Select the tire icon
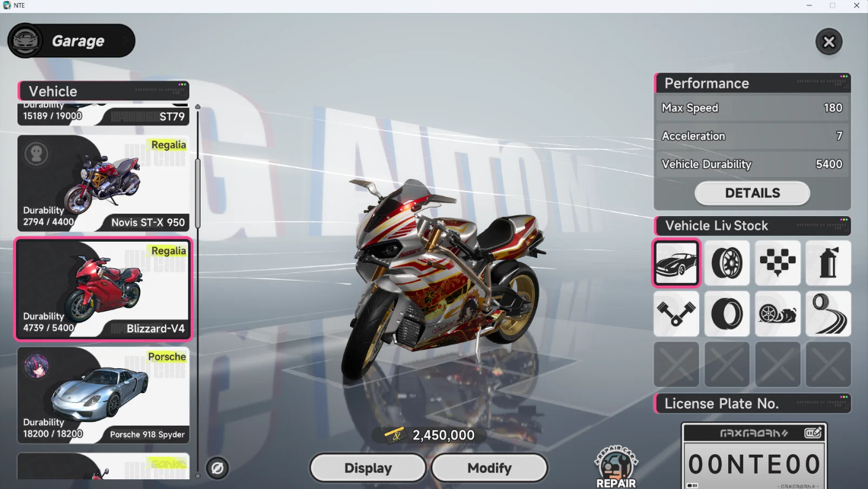 point(727,313)
